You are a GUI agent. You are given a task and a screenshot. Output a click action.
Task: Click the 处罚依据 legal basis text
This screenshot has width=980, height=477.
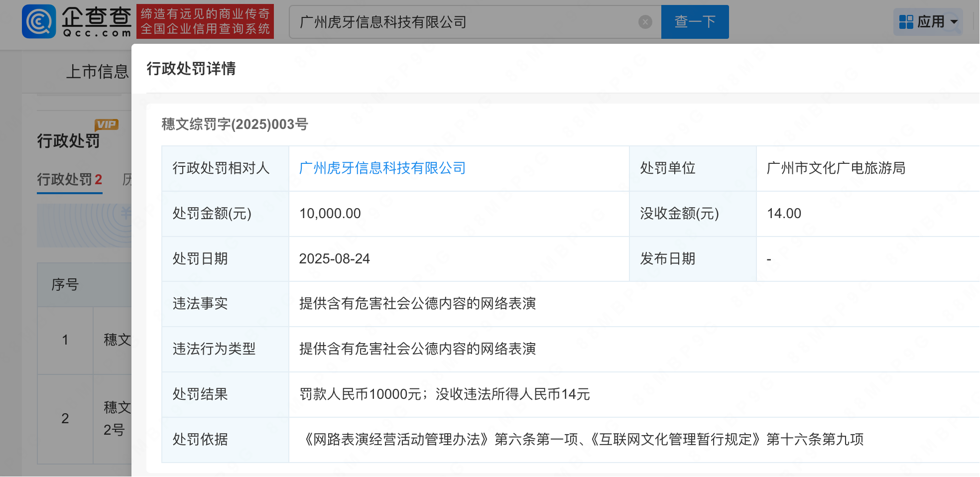tap(585, 440)
